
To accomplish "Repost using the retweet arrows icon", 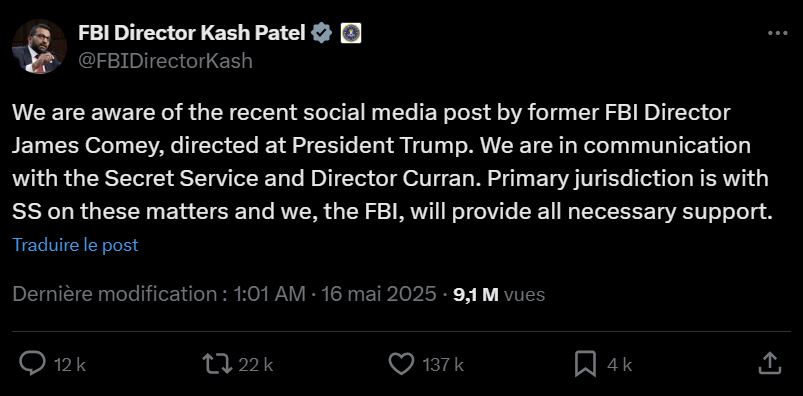I will point(217,364).
